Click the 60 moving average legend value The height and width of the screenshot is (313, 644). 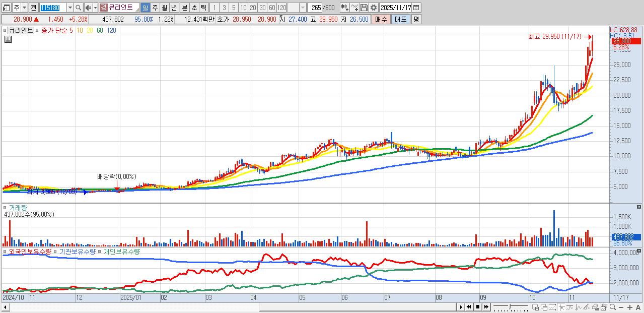click(x=100, y=30)
